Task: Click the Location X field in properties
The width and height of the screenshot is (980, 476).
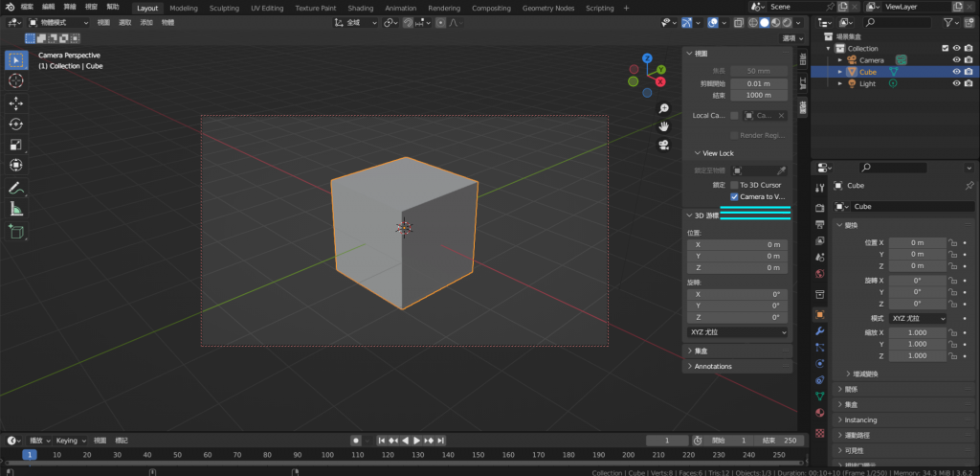Action: [916, 242]
